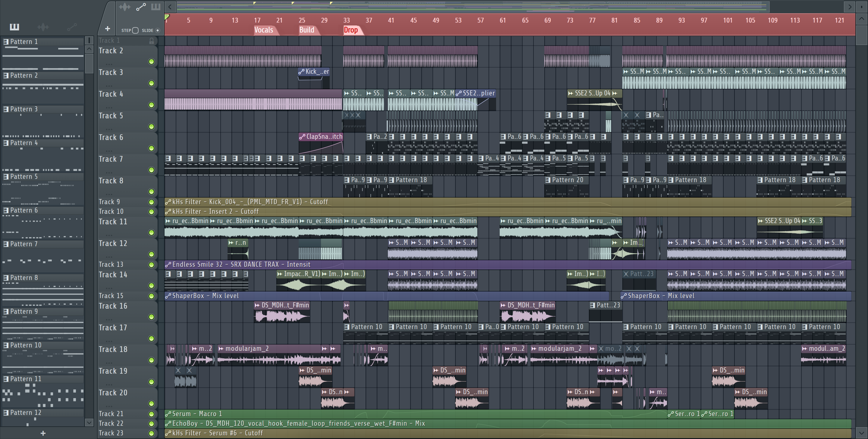
Task: Select the first Pattern 18 clip on Track 8
Action: 410,186
